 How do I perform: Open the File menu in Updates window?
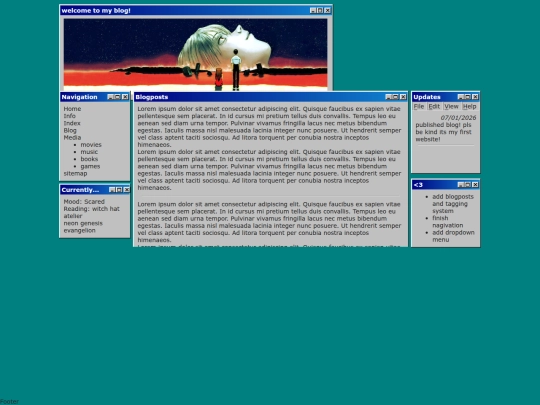(419, 106)
